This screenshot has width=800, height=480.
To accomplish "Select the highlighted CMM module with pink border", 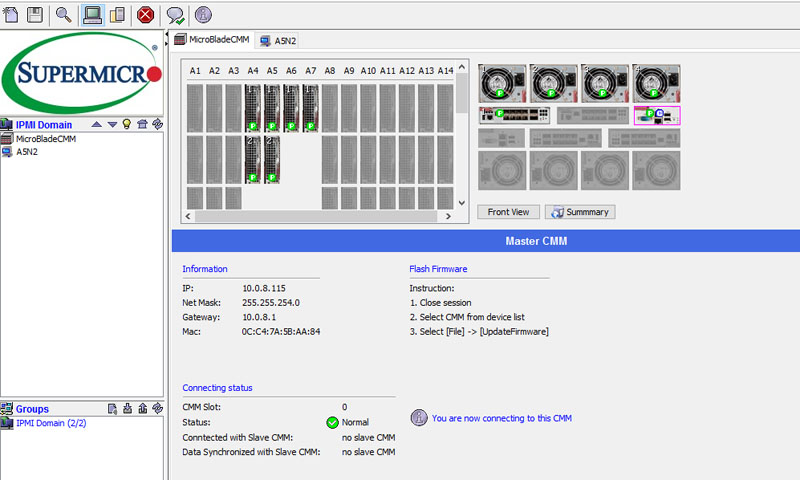I will coord(657,115).
